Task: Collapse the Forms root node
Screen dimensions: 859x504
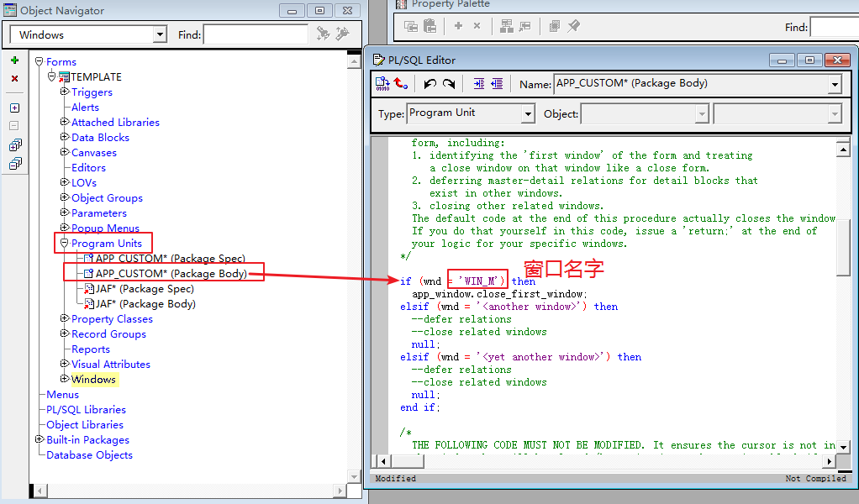Action: (x=39, y=61)
